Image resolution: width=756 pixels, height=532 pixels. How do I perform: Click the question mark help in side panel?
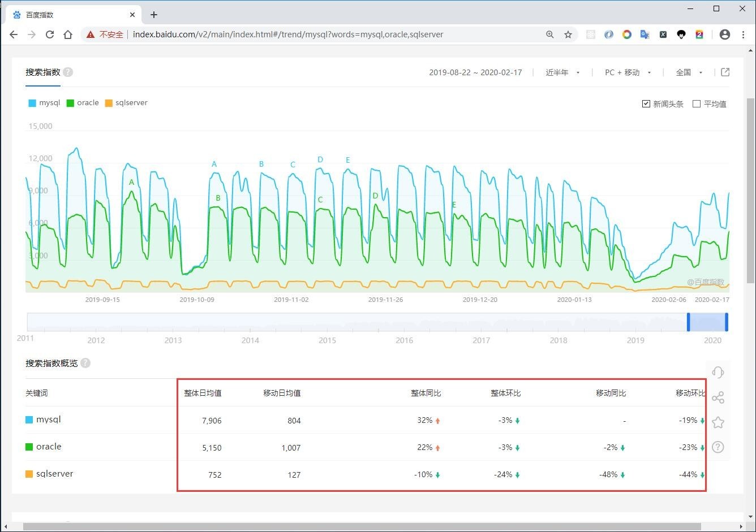pos(718,447)
